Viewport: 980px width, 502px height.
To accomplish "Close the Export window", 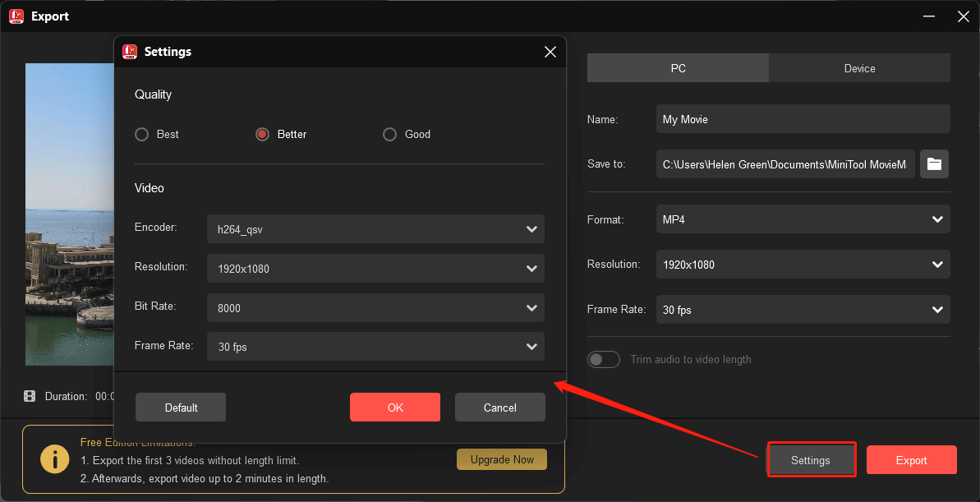I will coord(963,16).
